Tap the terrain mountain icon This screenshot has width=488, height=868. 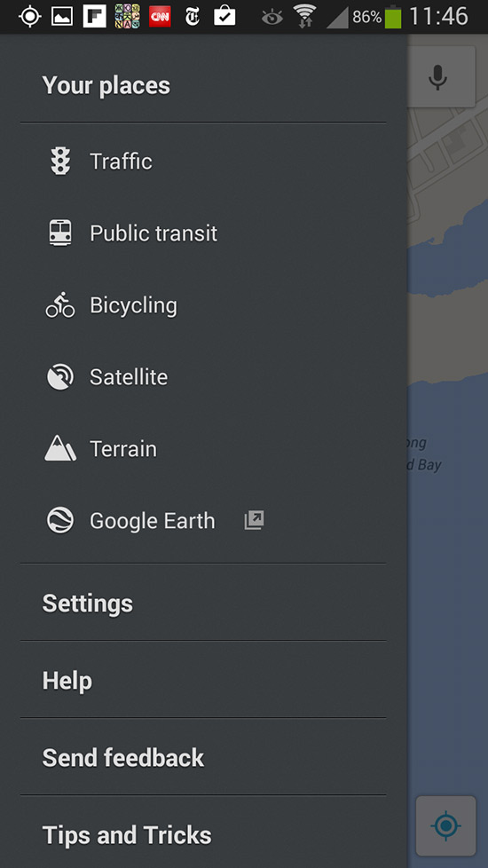(x=60, y=449)
